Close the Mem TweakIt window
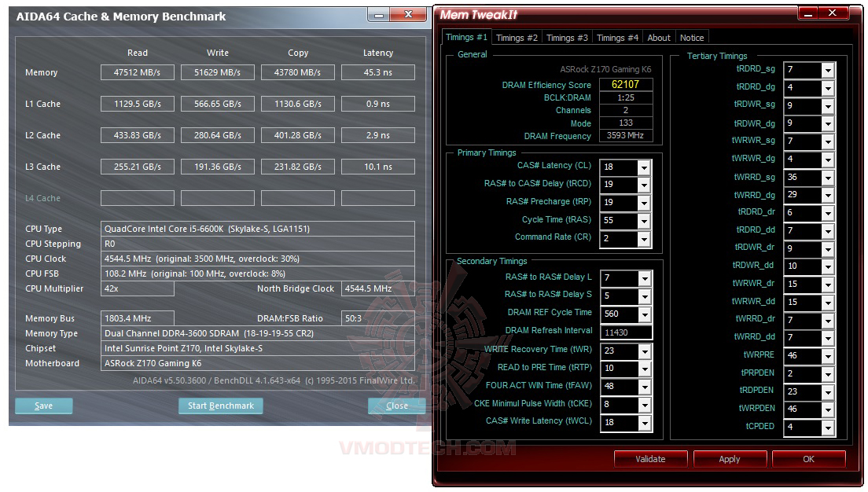Viewport: 868px width, 492px height. pyautogui.click(x=833, y=13)
